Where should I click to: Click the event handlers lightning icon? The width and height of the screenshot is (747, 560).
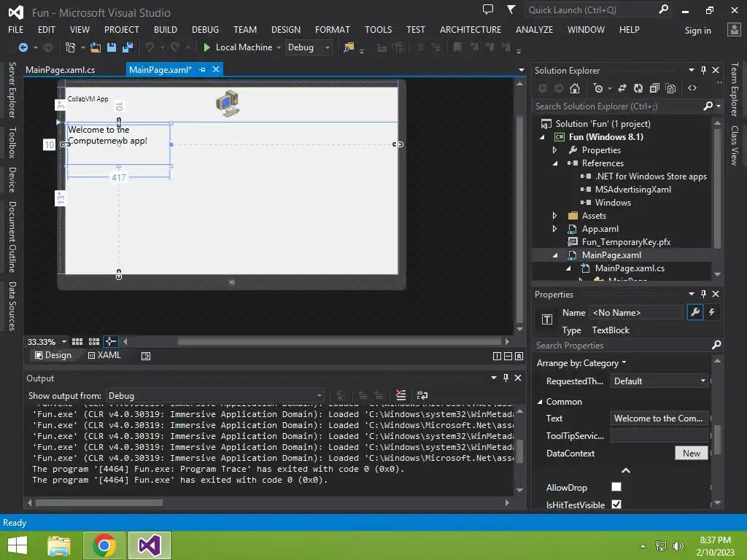click(x=712, y=312)
